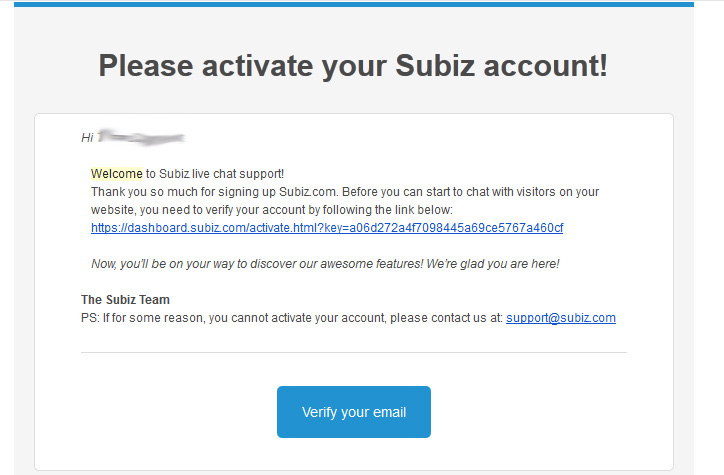Click the word account! in the heading
Viewport: 724px width, 475px height.
coord(545,66)
